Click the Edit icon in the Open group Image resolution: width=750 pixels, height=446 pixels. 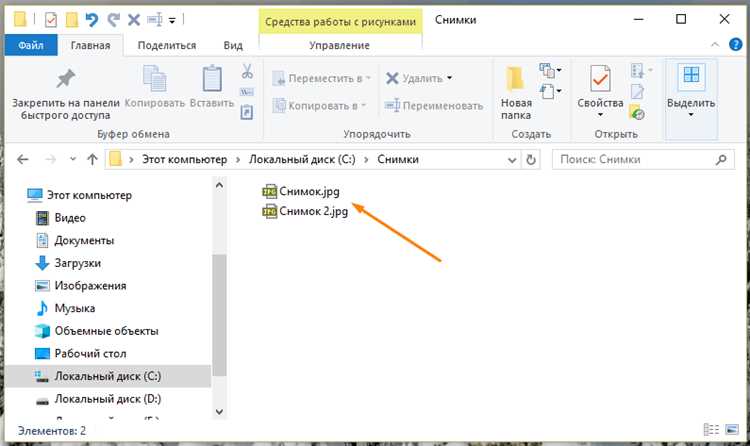pos(637,91)
